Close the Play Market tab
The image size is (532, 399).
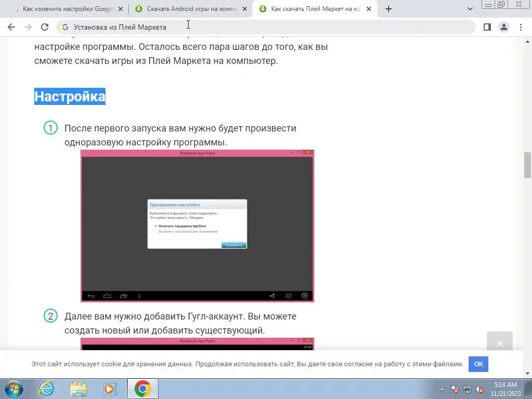click(x=369, y=9)
